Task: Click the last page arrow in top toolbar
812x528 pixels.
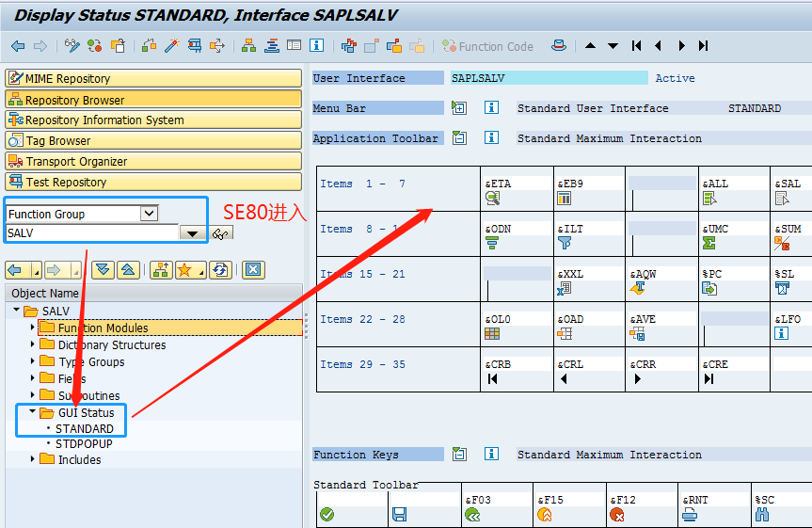Action: click(x=703, y=45)
